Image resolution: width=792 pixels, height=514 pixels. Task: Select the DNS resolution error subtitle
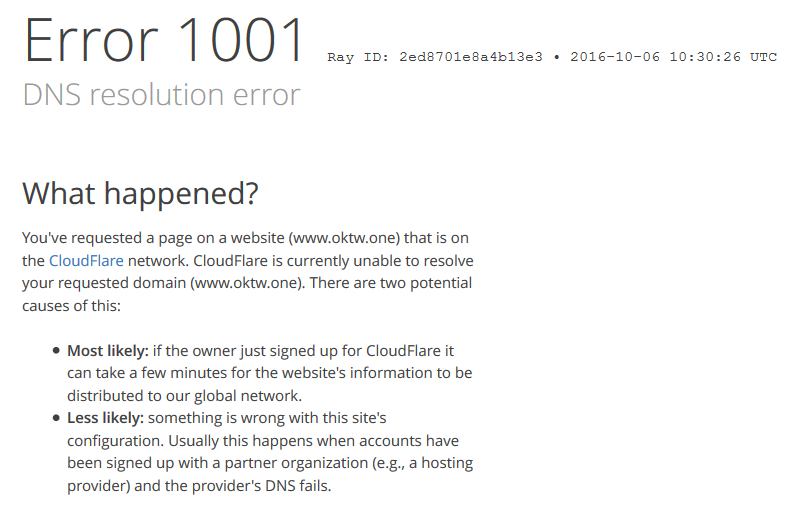162,94
